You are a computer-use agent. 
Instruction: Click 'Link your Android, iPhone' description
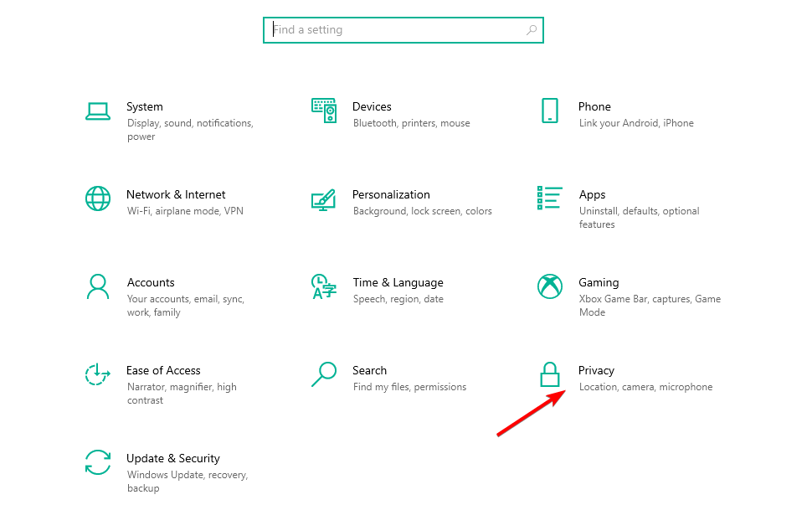point(636,123)
